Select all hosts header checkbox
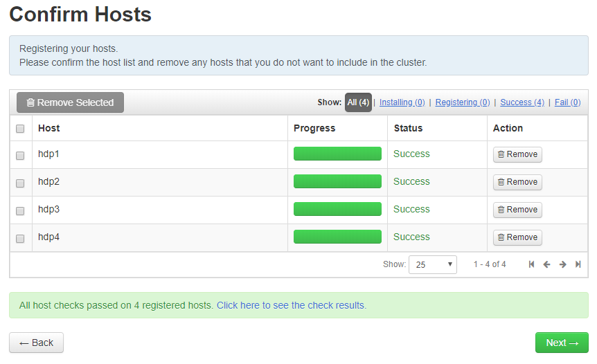597x364 pixels. [x=20, y=129]
